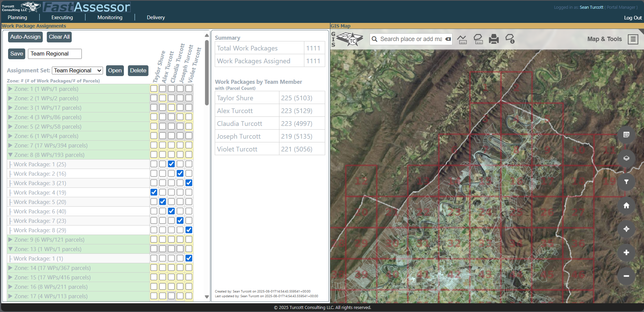This screenshot has width=644, height=312.
Task: Select the measure area tool icon
Action: tap(478, 39)
